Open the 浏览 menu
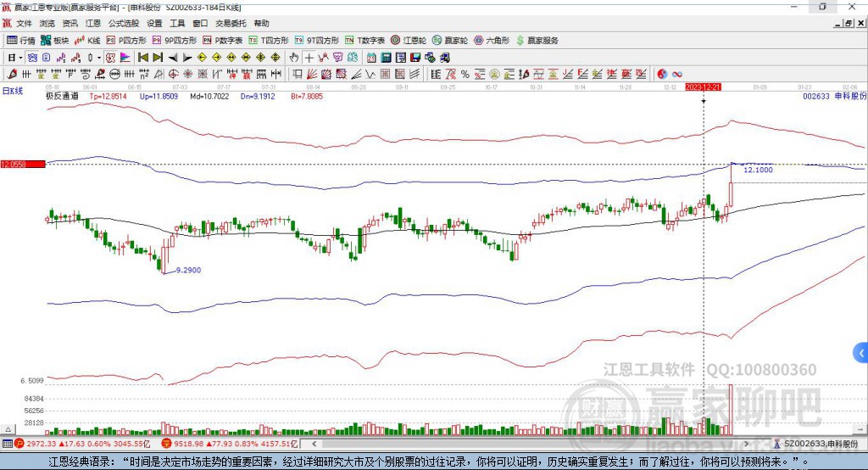This screenshot has width=868, height=470. coord(47,23)
